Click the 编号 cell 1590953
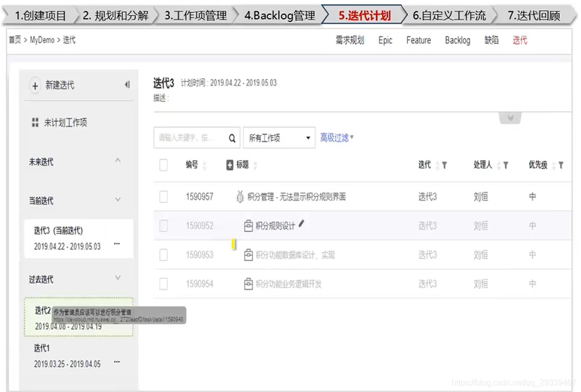The width and height of the screenshot is (581, 392). 200,255
